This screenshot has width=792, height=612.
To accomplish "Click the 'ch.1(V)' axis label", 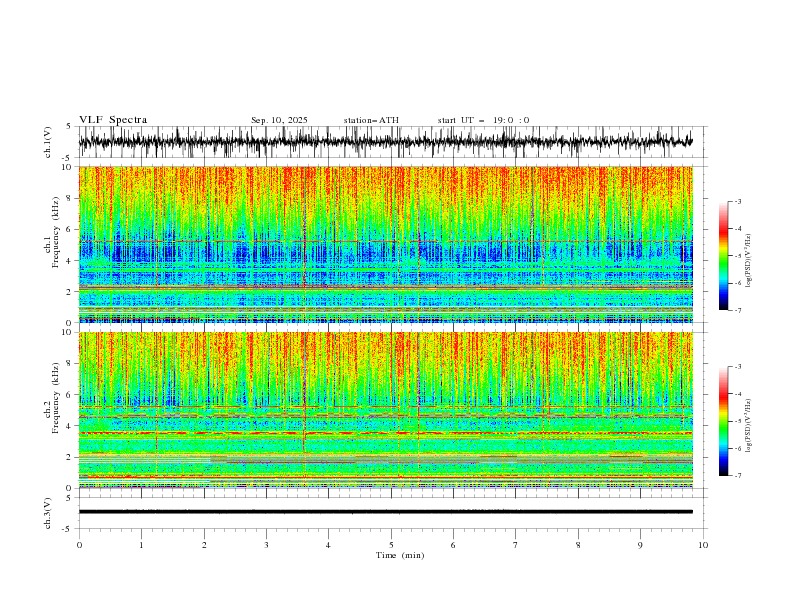I will point(48,142).
